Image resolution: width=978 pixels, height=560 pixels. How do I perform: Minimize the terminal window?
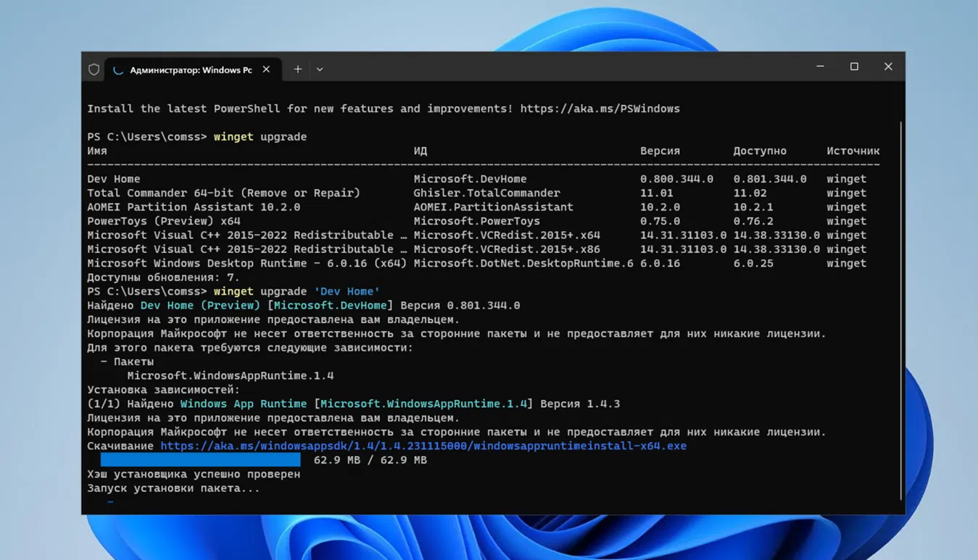click(820, 67)
